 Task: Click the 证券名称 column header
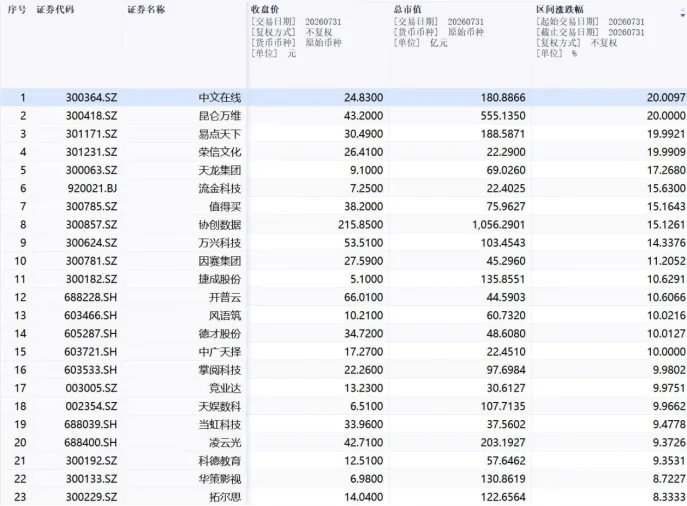[x=146, y=10]
